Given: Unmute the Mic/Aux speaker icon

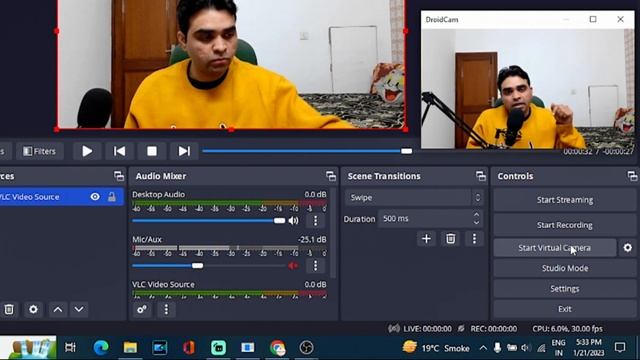Looking at the screenshot, I should click(293, 266).
